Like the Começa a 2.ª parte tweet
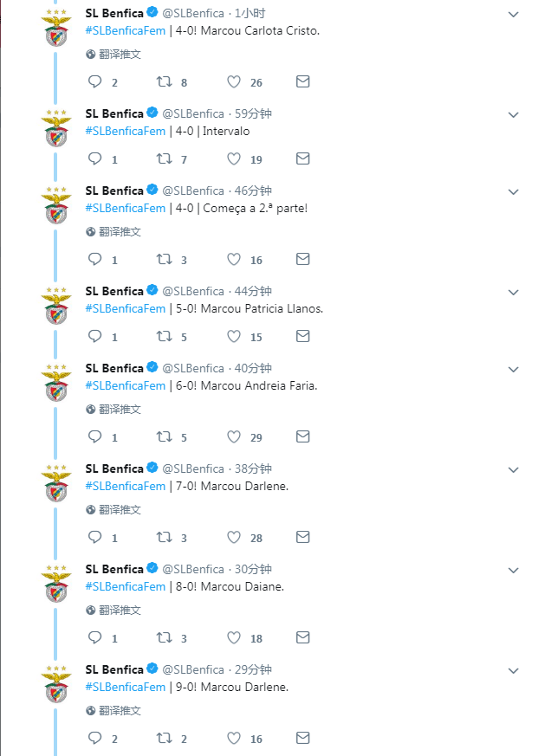551x756 pixels. click(234, 260)
